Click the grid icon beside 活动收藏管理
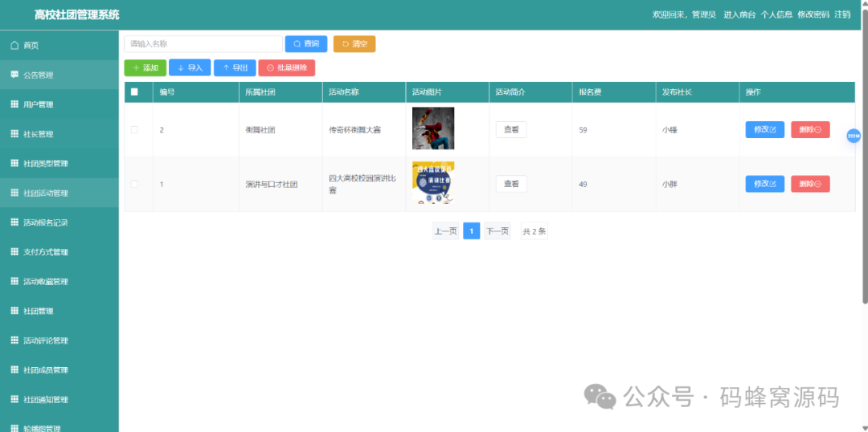Image resolution: width=868 pixels, height=432 pixels. (14, 282)
